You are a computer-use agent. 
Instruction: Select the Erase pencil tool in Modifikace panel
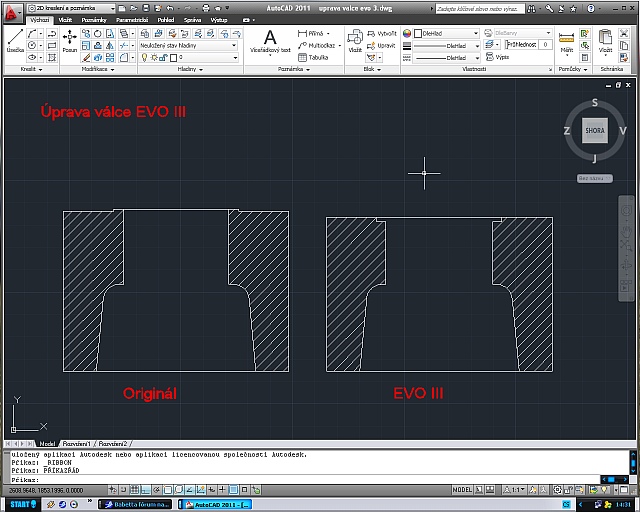86,58
